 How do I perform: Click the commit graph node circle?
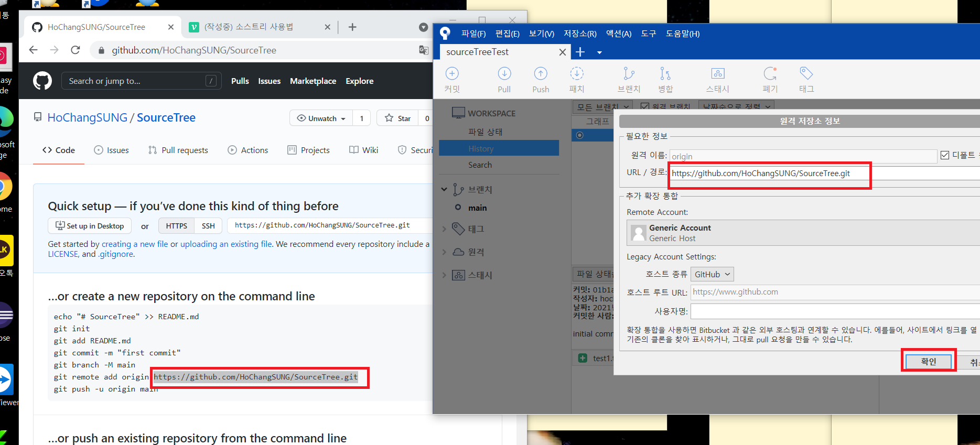point(579,135)
